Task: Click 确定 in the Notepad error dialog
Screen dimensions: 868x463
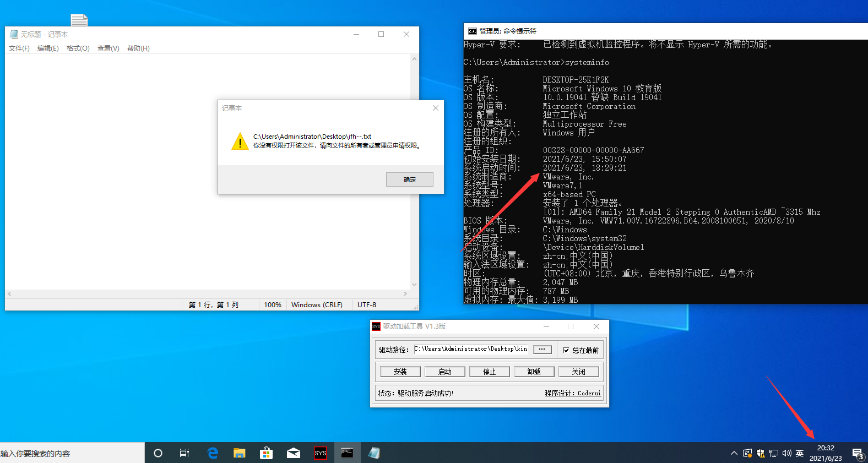Action: click(409, 179)
